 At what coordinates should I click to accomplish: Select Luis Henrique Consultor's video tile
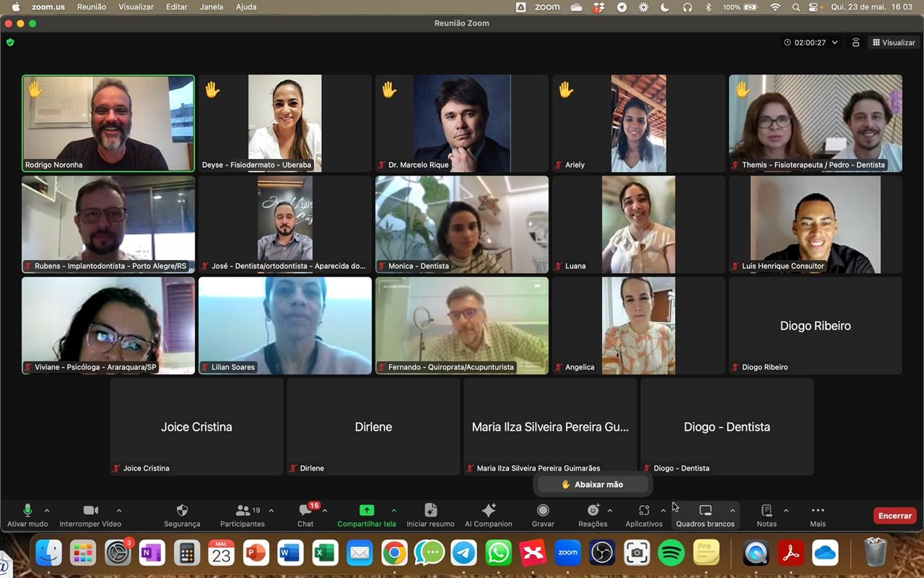pos(816,224)
